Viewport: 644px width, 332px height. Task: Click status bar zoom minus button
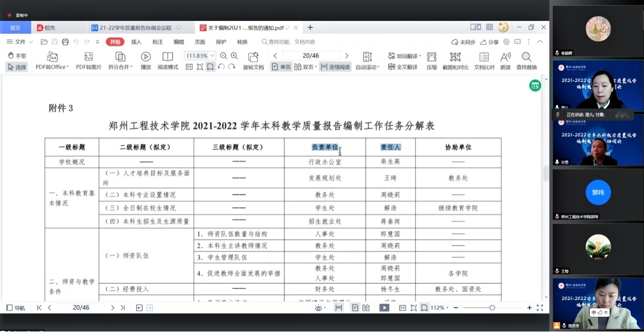456,307
